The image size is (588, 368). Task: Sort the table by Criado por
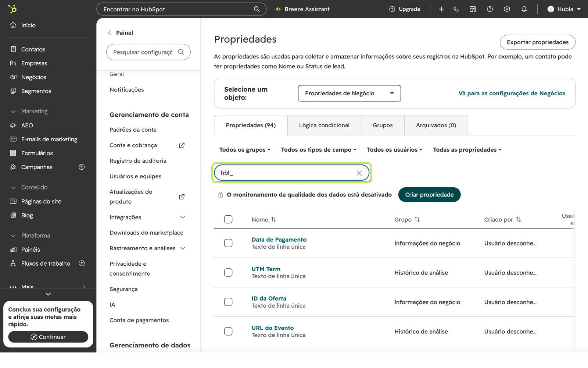point(518,219)
